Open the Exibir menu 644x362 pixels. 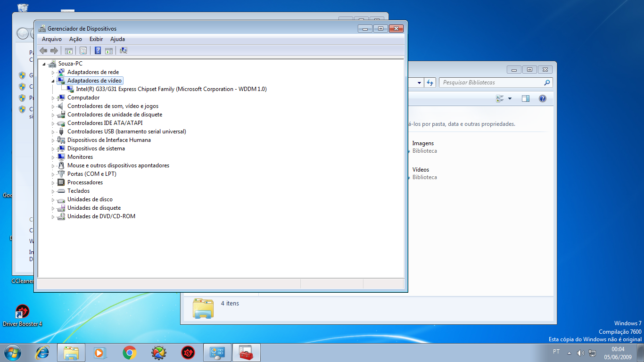(x=96, y=39)
